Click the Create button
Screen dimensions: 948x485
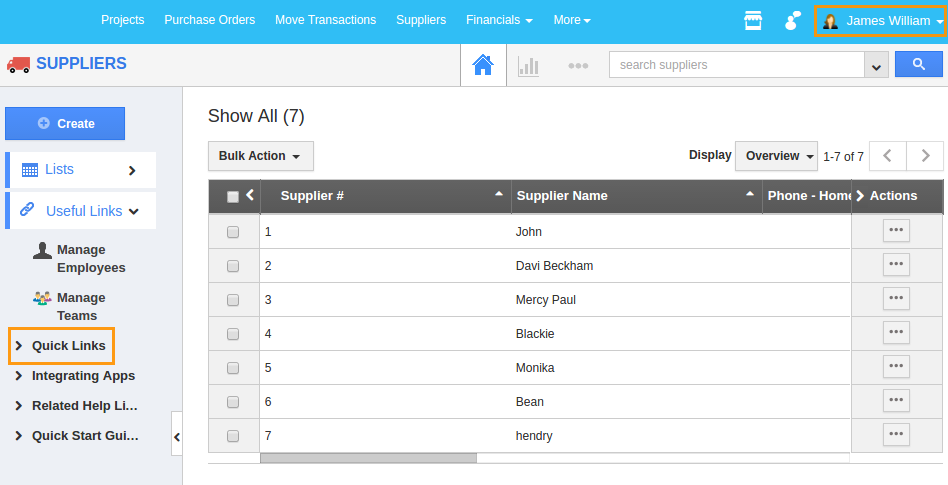click(65, 123)
